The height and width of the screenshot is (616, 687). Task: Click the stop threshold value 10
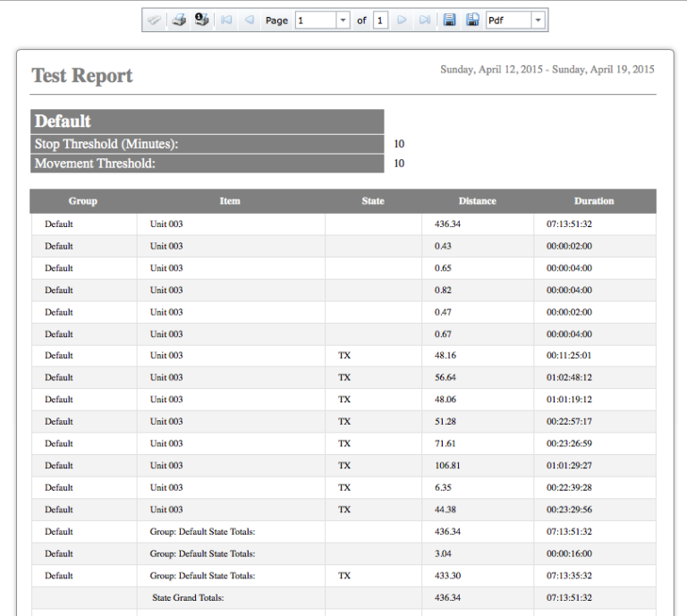coord(399,144)
